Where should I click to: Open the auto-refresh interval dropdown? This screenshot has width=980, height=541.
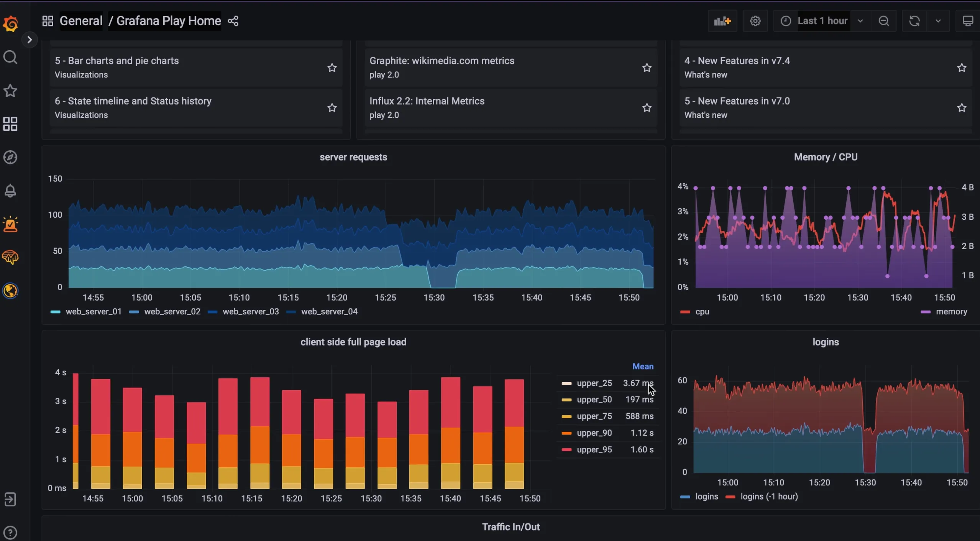click(938, 21)
